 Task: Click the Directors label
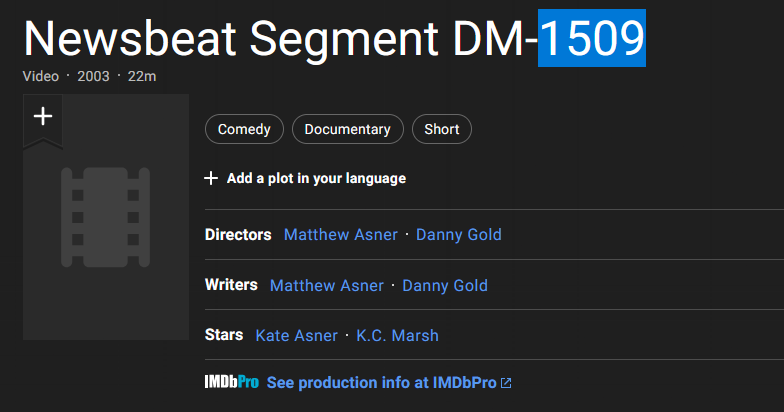click(x=238, y=234)
